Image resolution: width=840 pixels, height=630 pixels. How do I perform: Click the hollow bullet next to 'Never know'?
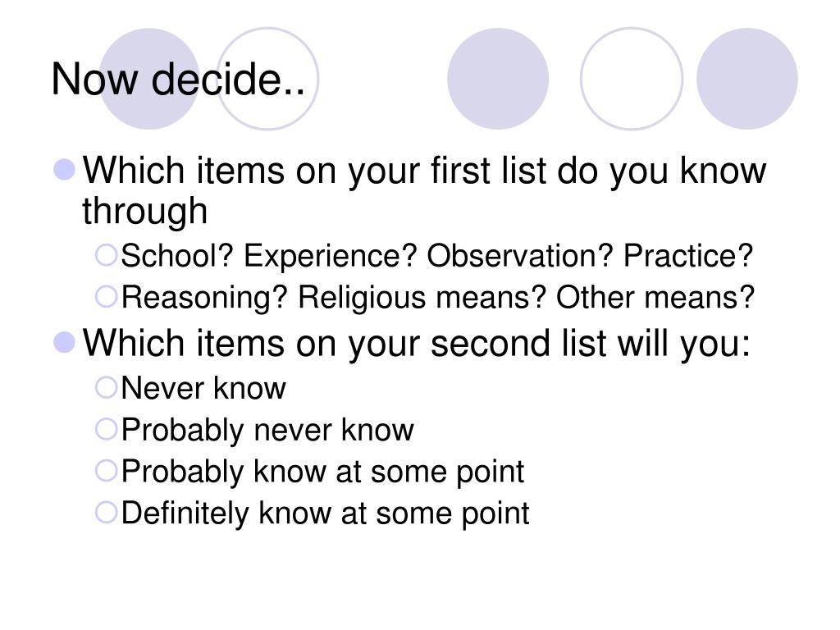[x=106, y=387]
